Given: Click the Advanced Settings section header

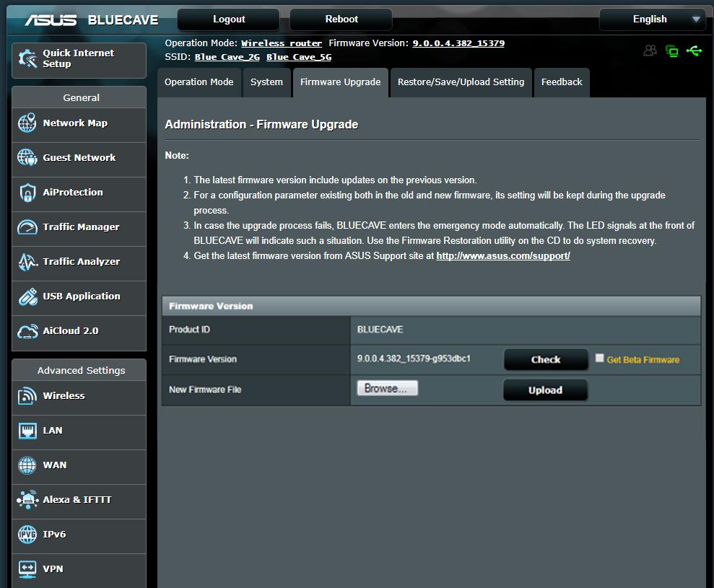Looking at the screenshot, I should [x=81, y=370].
